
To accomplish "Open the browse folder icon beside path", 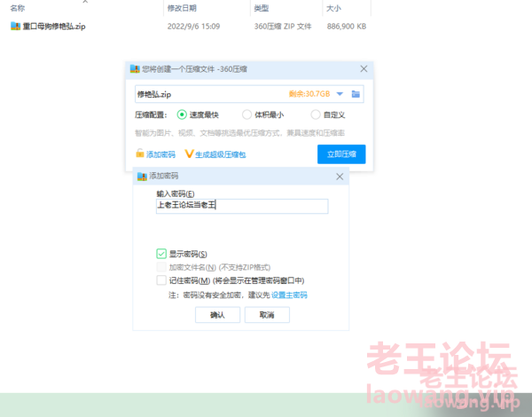I will pos(356,93).
